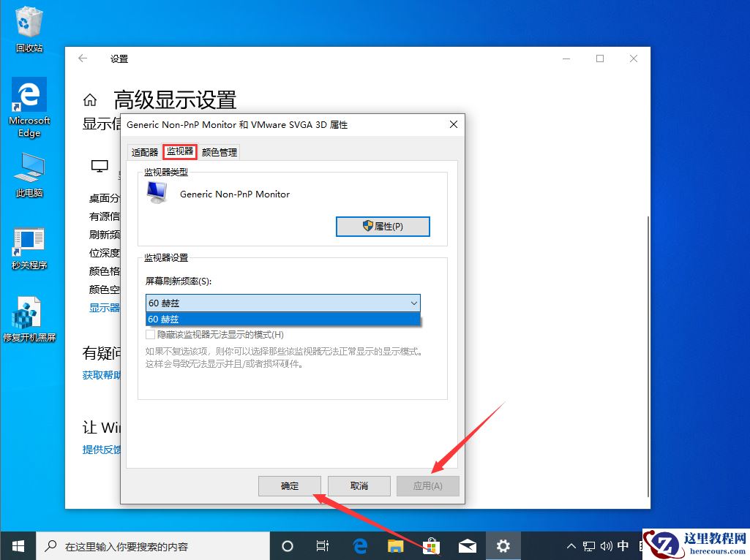Click the 属性(P) button
The height and width of the screenshot is (560, 750).
pos(383,226)
